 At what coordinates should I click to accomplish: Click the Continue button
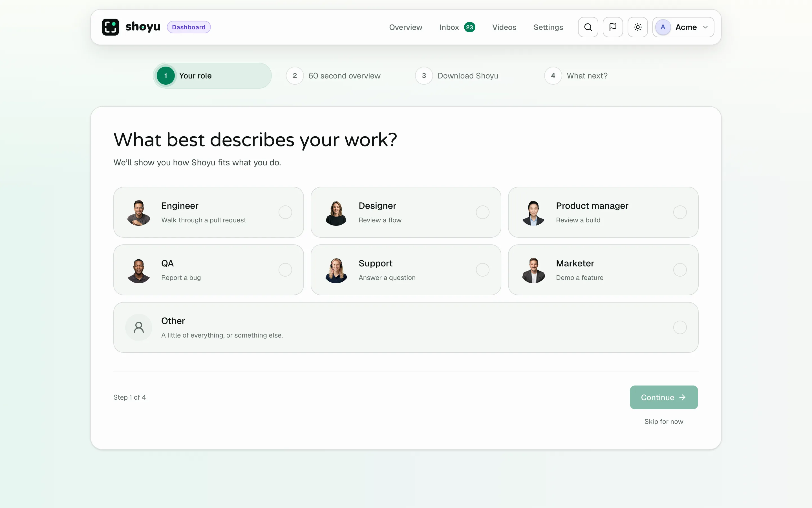click(x=664, y=397)
